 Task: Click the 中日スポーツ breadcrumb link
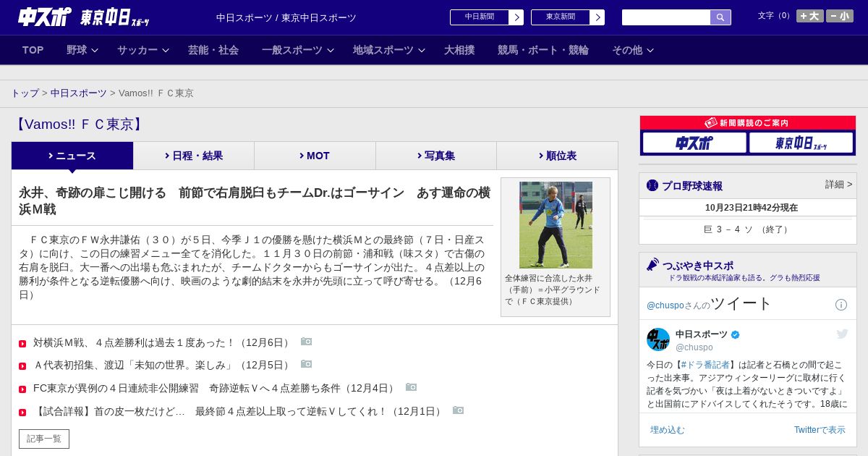point(79,93)
